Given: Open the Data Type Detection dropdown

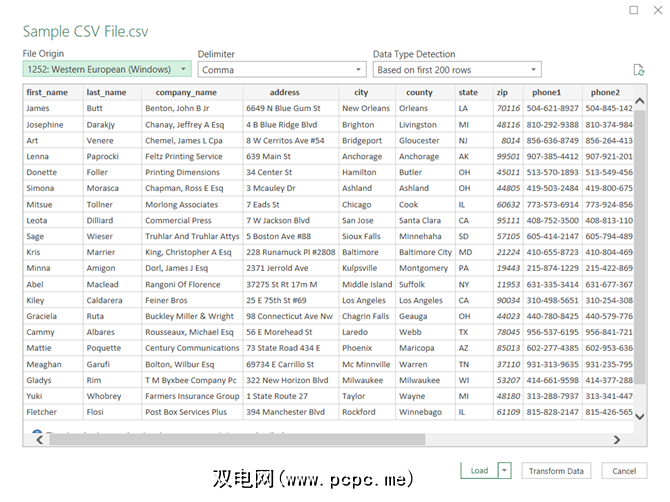Looking at the screenshot, I should coord(457,70).
